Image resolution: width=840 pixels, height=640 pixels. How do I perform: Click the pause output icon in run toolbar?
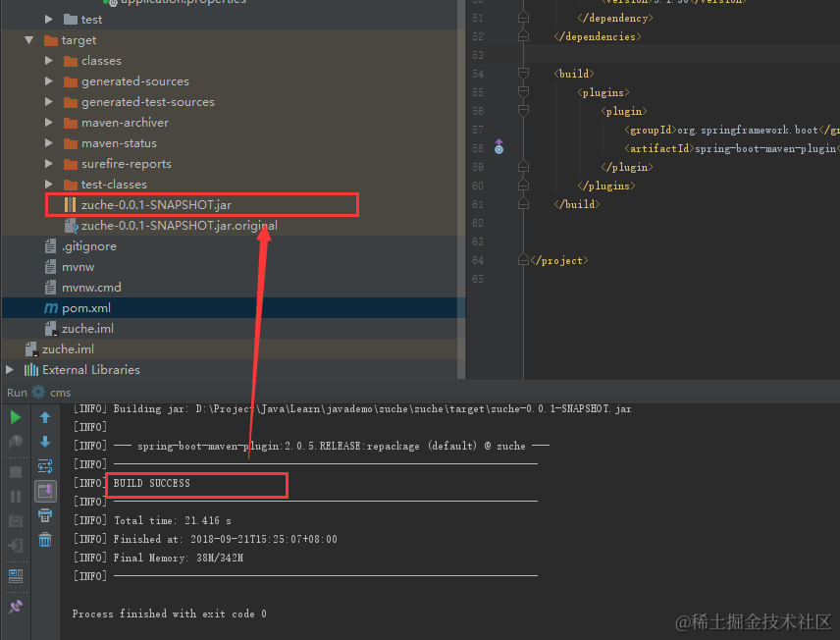pyautogui.click(x=15, y=496)
